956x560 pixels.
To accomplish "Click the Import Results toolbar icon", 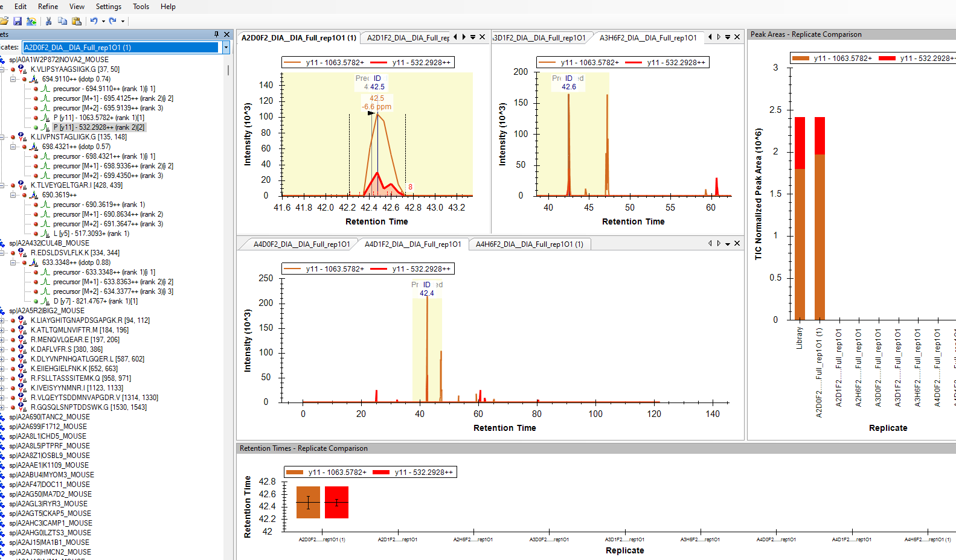I will [31, 21].
